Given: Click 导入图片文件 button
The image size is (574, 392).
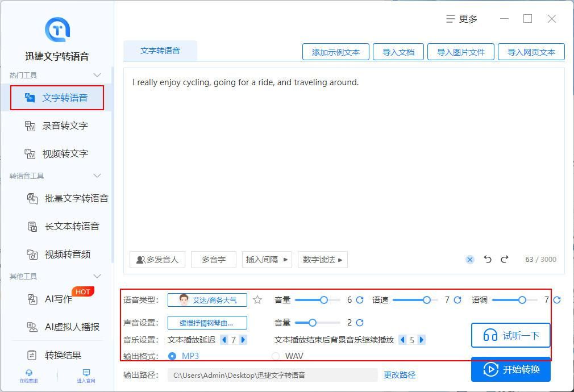Looking at the screenshot, I should pos(461,52).
